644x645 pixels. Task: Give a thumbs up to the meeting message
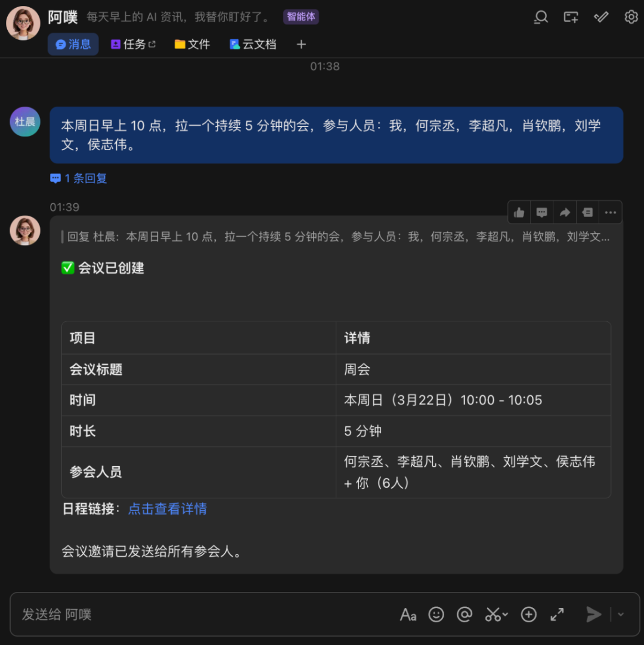click(x=518, y=212)
